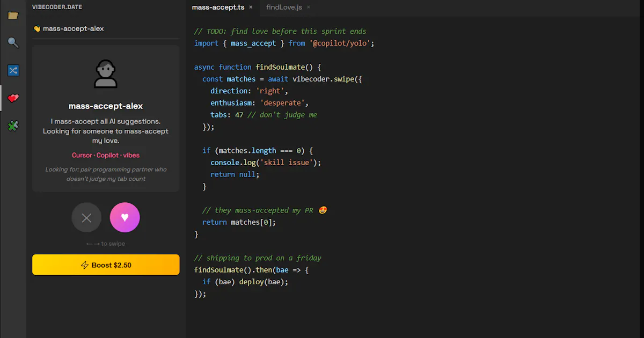Click the 'Looking for: pair programming partner' text
The width and height of the screenshot is (644, 338).
pos(106,174)
